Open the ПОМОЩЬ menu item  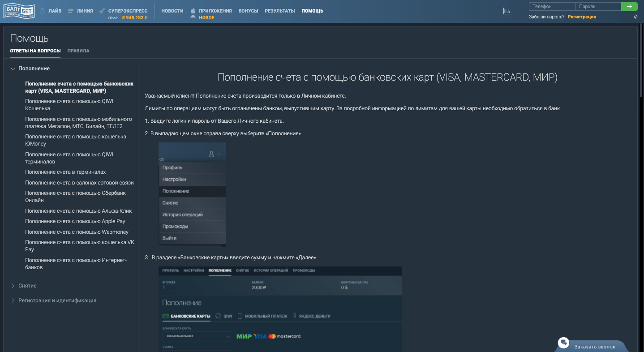tap(312, 11)
